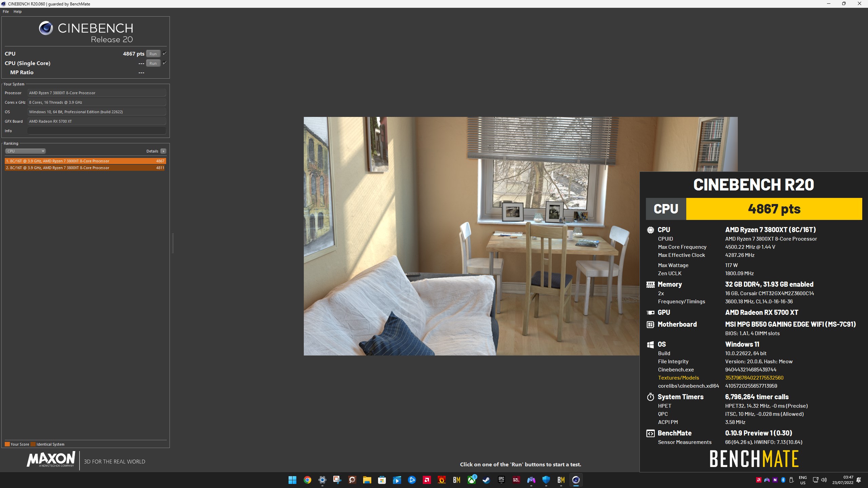Click the GFX Board field Radeon RX 5700 XT

coord(97,121)
